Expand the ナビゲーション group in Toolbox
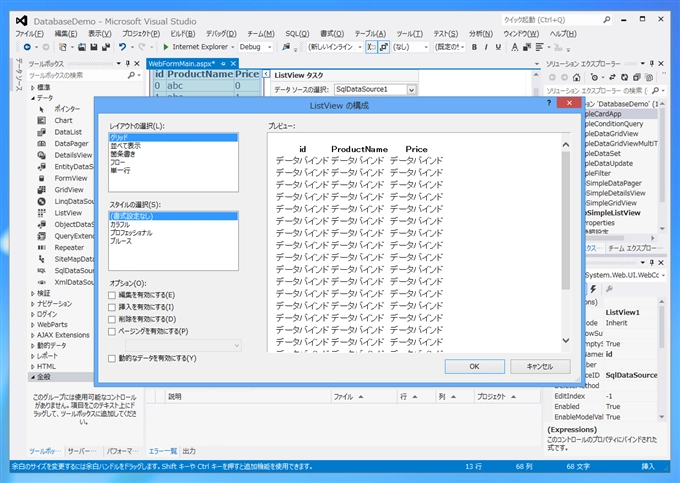This screenshot has height=483, width=680. coord(33,304)
